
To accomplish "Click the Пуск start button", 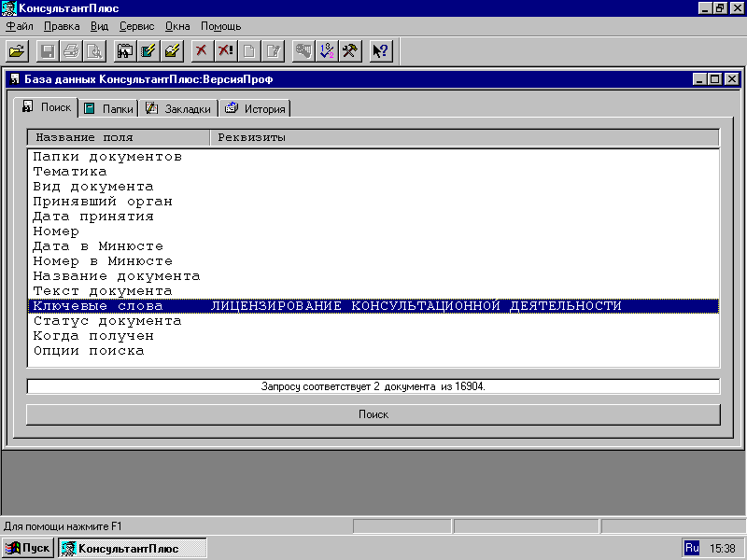I will point(28,548).
